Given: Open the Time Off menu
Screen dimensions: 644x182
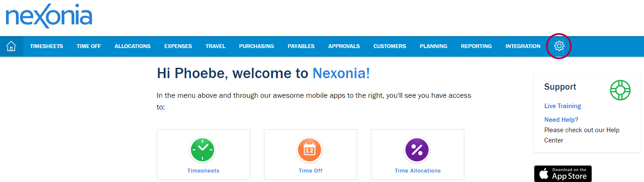Looking at the screenshot, I should pos(89,46).
